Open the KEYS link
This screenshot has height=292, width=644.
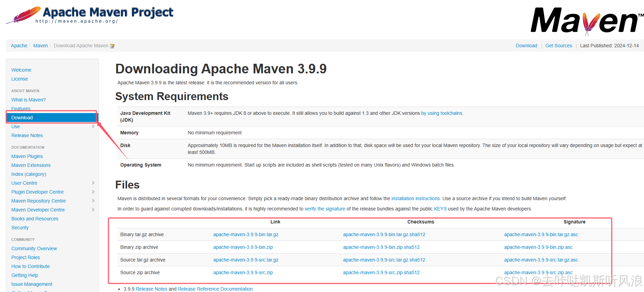coord(440,209)
